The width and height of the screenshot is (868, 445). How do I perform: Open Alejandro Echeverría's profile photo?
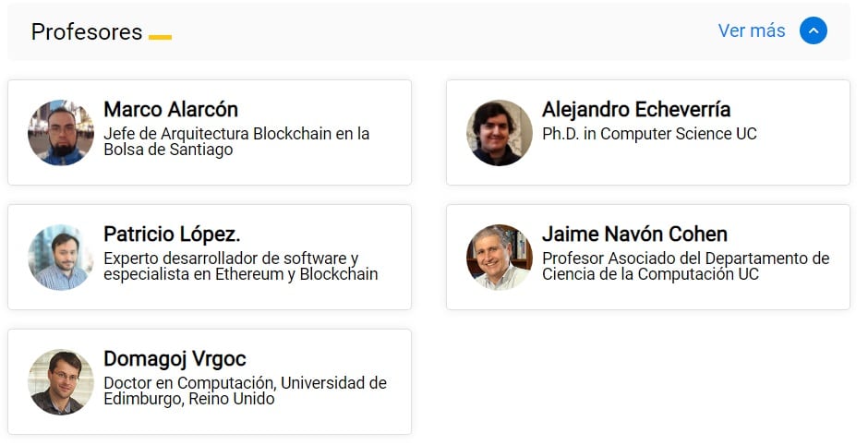coord(500,133)
